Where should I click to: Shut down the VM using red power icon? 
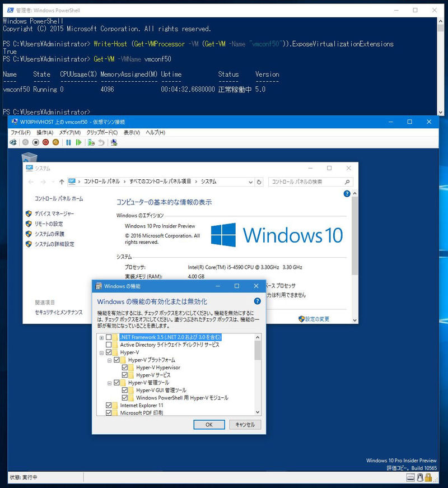(45, 142)
